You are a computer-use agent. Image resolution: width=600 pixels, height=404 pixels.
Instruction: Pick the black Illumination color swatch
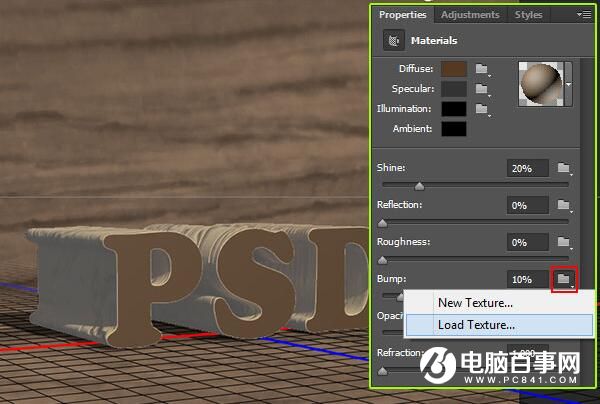click(454, 109)
